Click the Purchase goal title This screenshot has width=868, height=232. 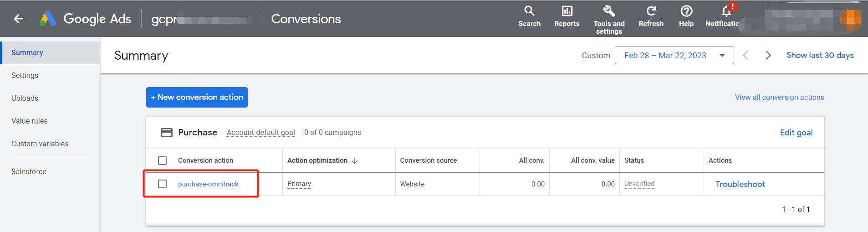click(x=198, y=133)
